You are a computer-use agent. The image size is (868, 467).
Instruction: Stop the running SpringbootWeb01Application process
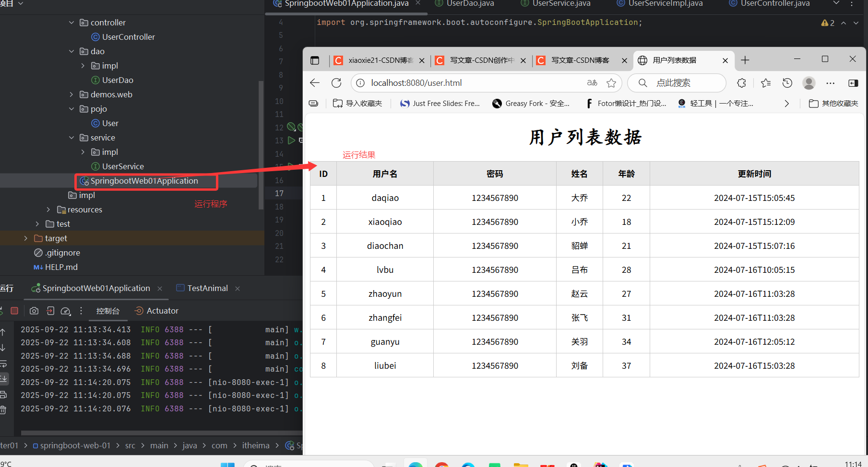[14, 311]
